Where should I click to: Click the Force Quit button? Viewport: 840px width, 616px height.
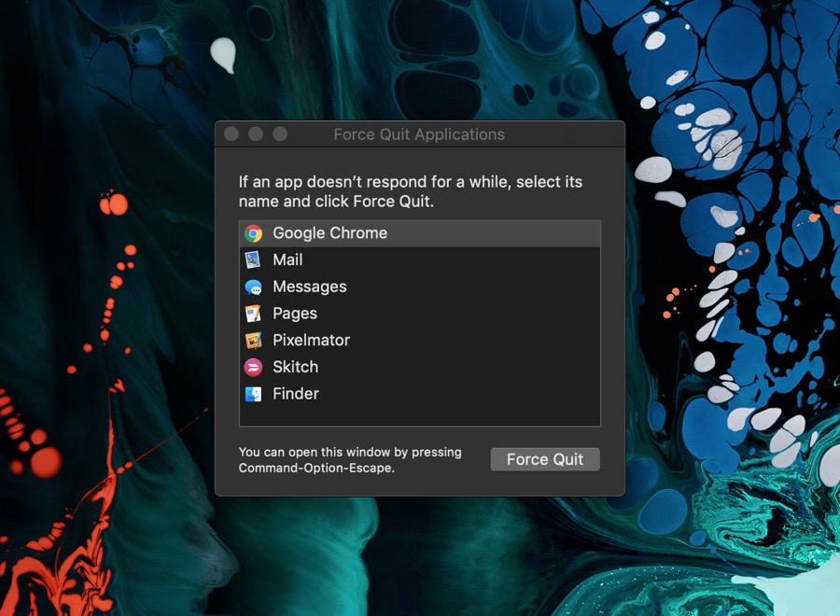(x=545, y=459)
